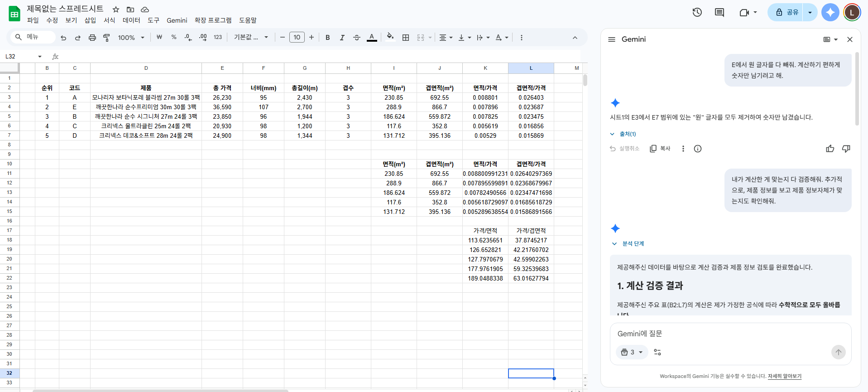Open the fill color picker
This screenshot has height=392, width=868.
(x=390, y=38)
